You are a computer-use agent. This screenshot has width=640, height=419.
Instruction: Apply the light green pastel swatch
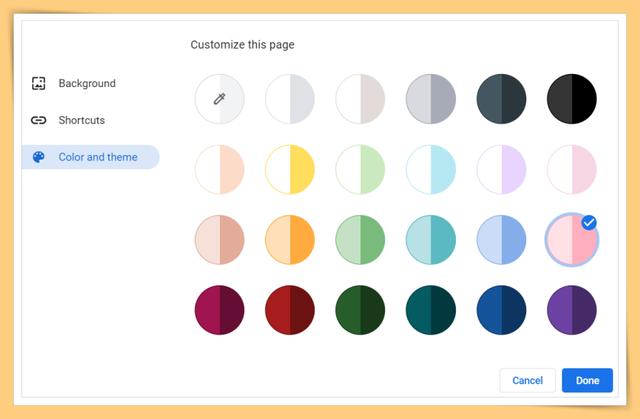pos(360,169)
